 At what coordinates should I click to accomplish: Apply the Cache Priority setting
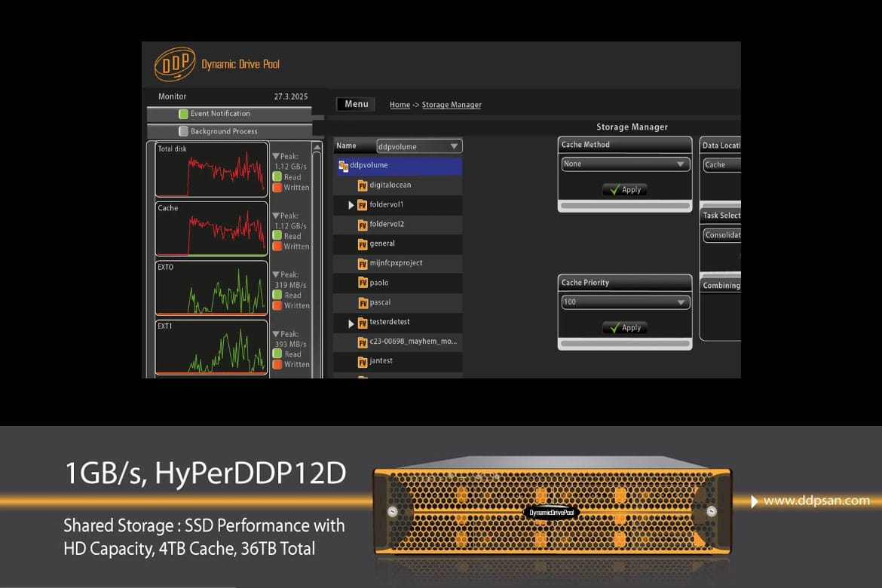pos(625,328)
